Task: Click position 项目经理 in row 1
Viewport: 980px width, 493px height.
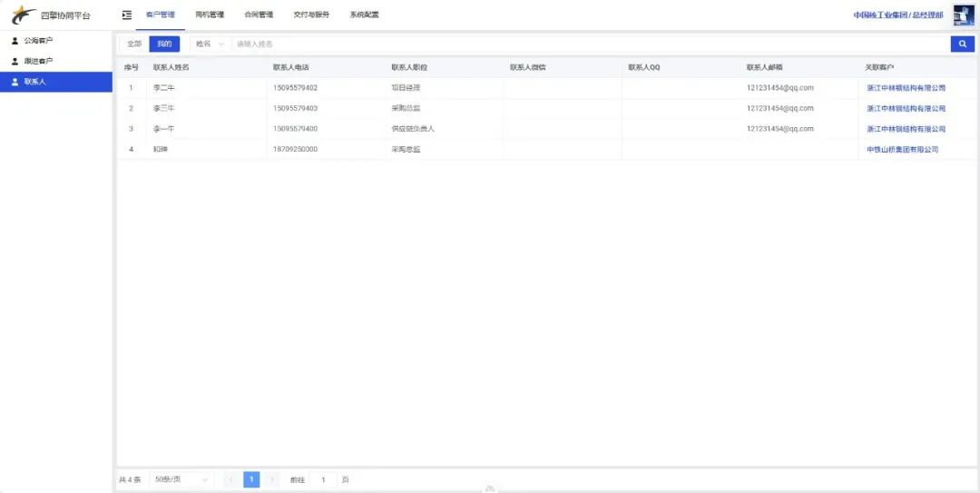Action: click(x=407, y=88)
